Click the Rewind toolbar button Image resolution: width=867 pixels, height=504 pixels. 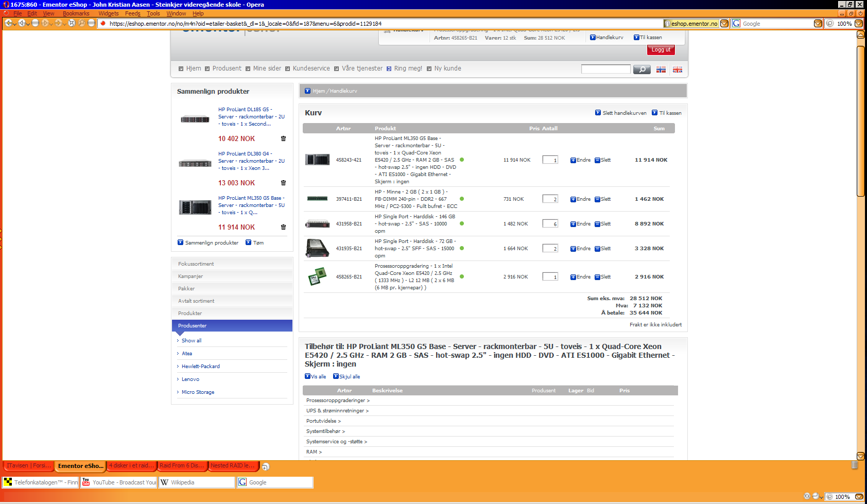click(x=22, y=23)
